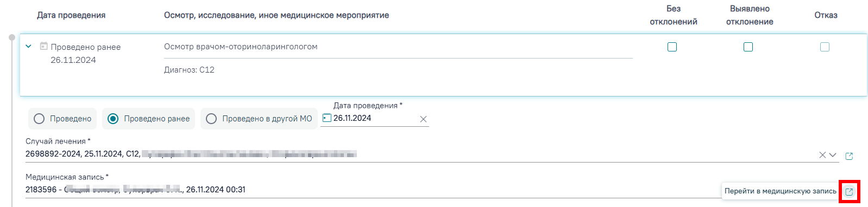Collapse the otorhinolaryngologist exam row chevron
868x207 pixels.
click(x=29, y=47)
